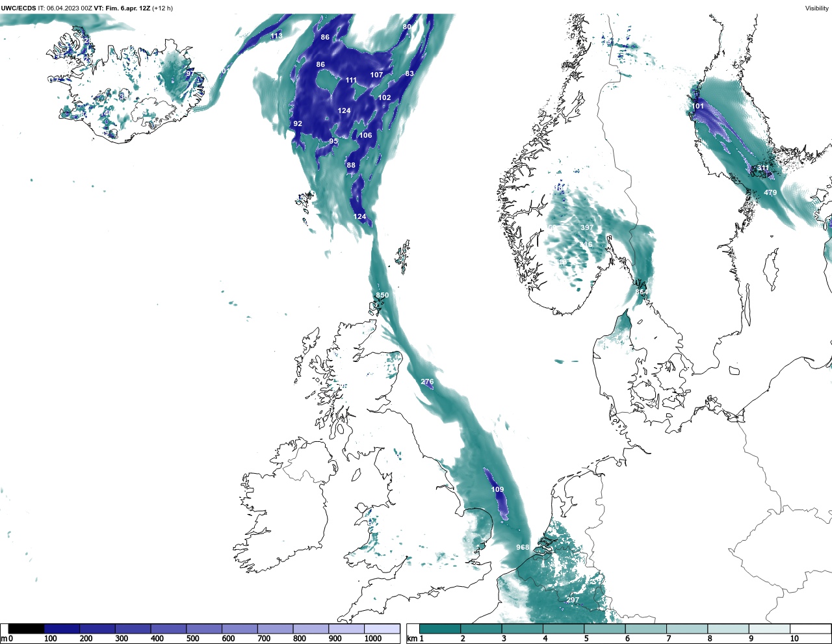Click the 'Visibility' title label
This screenshot has height=644, width=832.
click(817, 8)
